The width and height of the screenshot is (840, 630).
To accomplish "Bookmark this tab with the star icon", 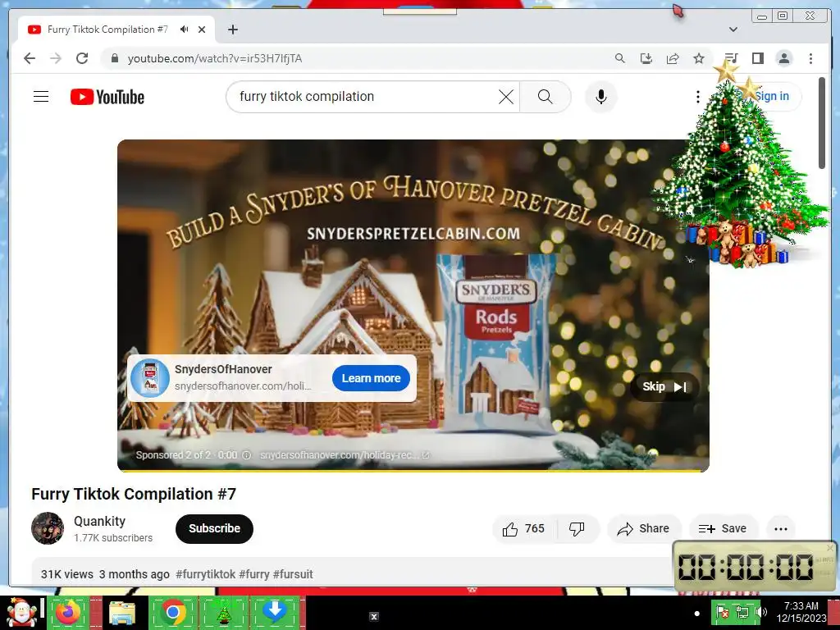I will (699, 58).
